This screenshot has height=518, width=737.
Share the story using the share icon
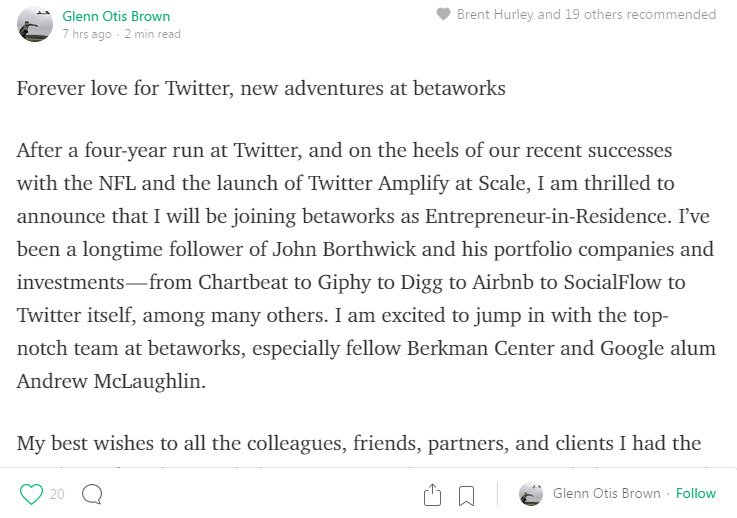(x=432, y=494)
